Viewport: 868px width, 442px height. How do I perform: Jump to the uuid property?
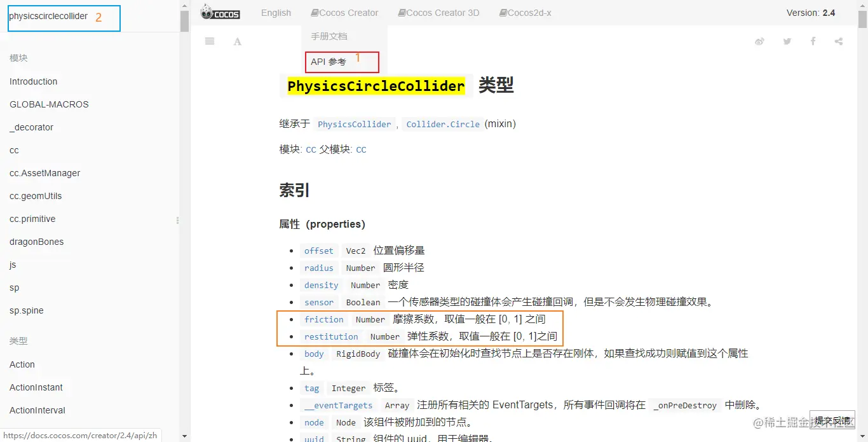coord(314,439)
